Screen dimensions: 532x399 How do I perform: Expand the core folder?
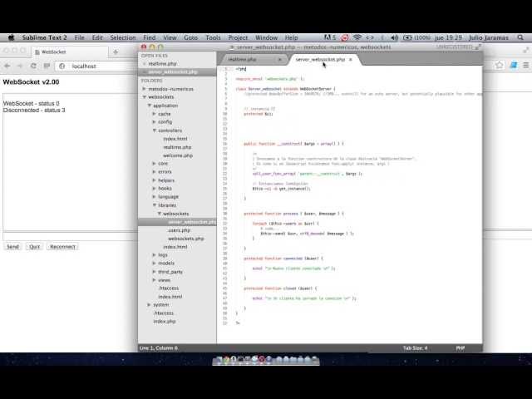[x=154, y=164]
